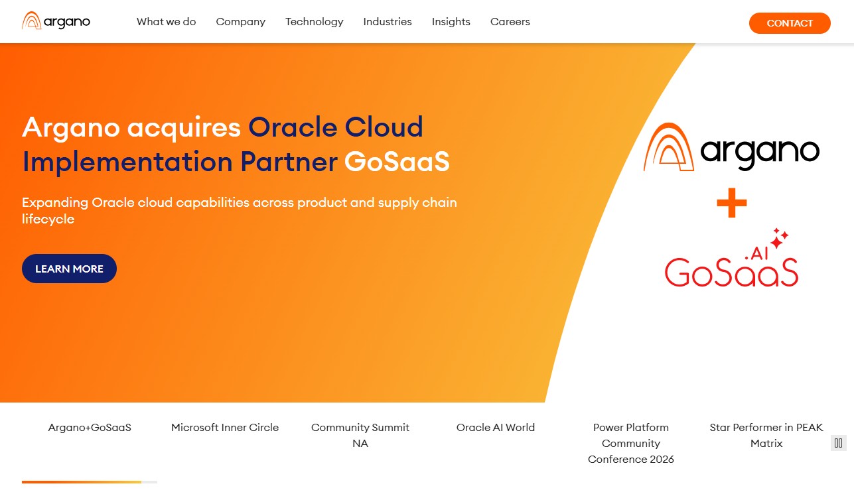The width and height of the screenshot is (854, 504).
Task: Click the orange CONTACT button
Action: point(790,23)
